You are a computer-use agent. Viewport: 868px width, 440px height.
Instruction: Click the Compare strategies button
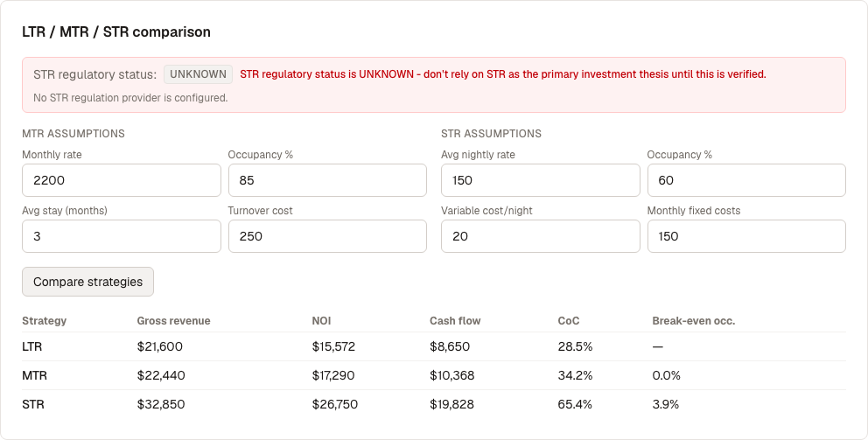pos(88,282)
